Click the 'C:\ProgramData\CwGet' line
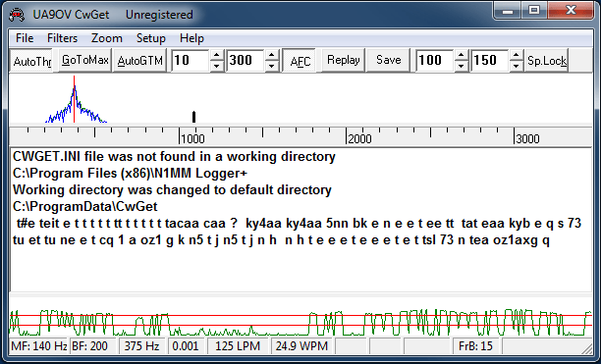The image size is (601, 364). pyautogui.click(x=85, y=207)
